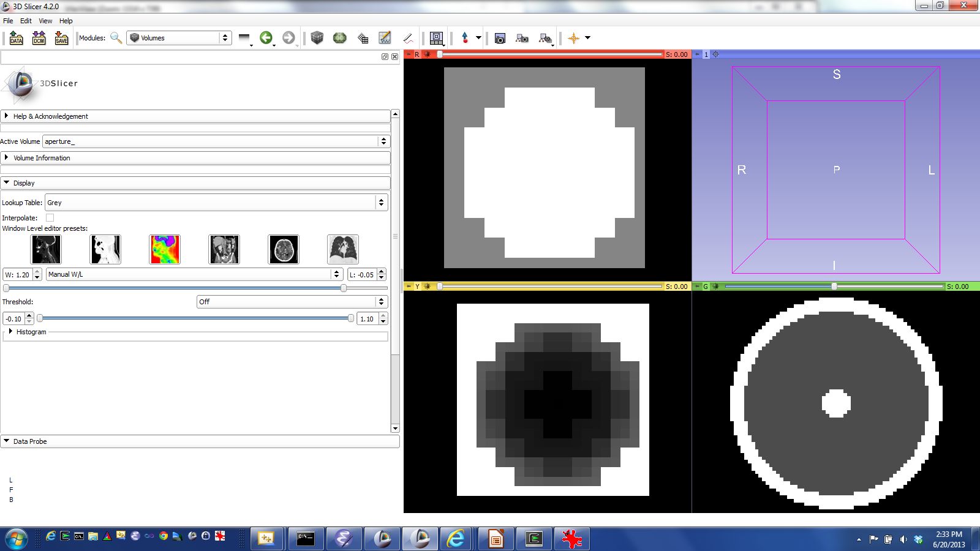The height and width of the screenshot is (551, 980).
Task: Click the green slice offset slider
Action: coord(834,287)
